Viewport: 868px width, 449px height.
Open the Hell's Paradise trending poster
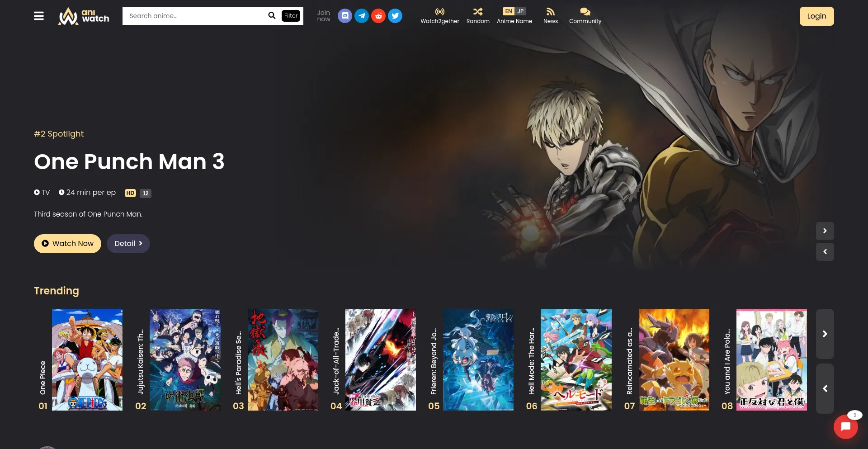[x=283, y=360]
